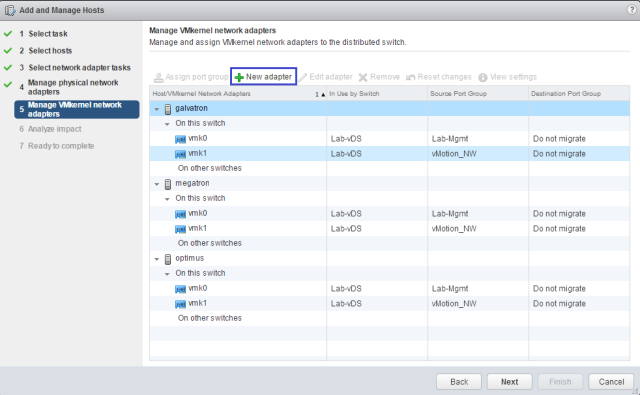Click vMotion_NW source port group for galvatron vmk1

pyautogui.click(x=454, y=154)
